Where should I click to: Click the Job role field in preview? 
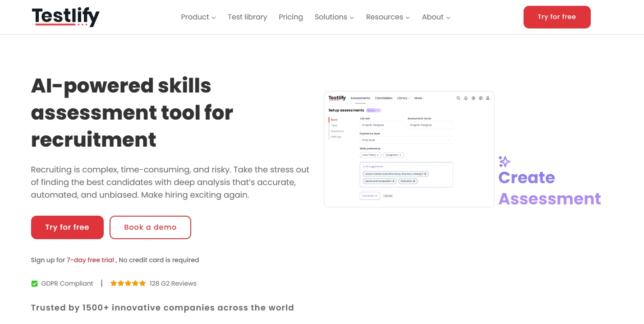click(x=382, y=125)
